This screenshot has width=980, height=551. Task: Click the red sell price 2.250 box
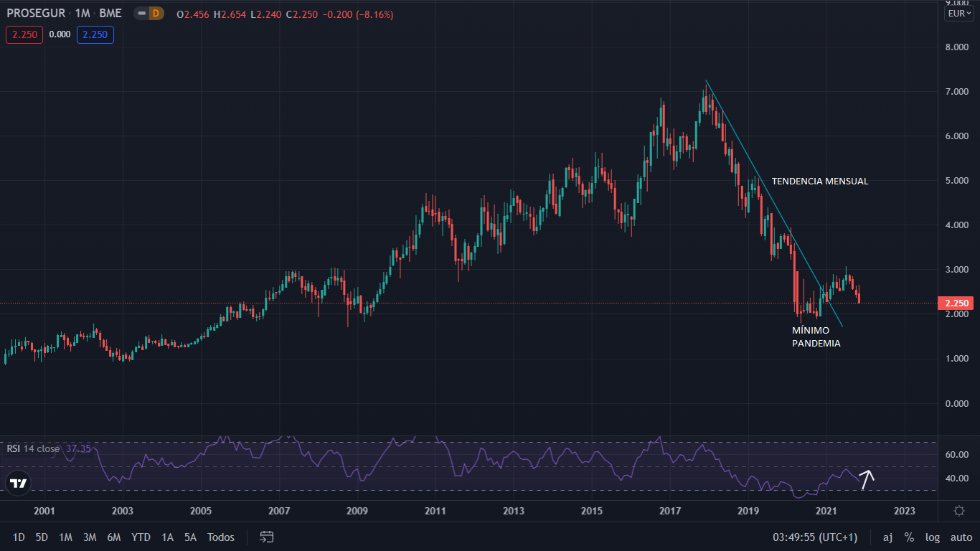[24, 34]
